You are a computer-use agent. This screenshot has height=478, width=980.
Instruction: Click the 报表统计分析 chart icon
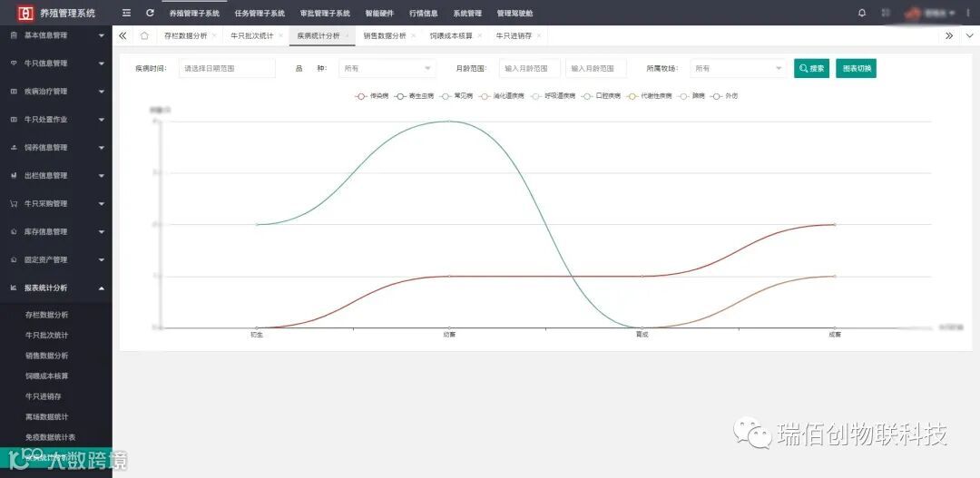click(x=14, y=288)
